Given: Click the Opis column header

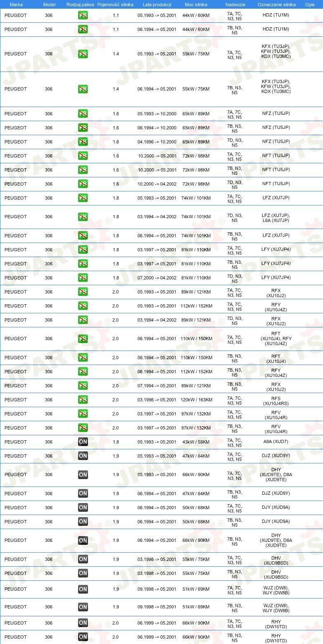Looking at the screenshot, I should click(x=309, y=4).
